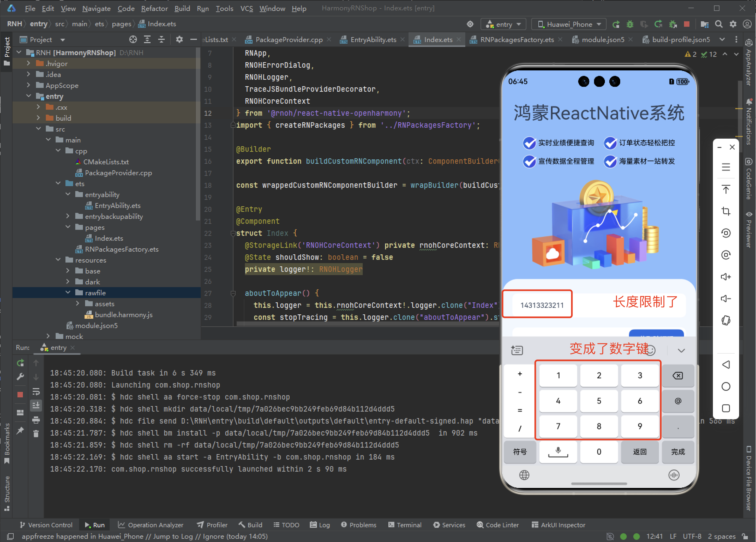
Task: Toggle scroll to end in Run console
Action: pos(36,406)
